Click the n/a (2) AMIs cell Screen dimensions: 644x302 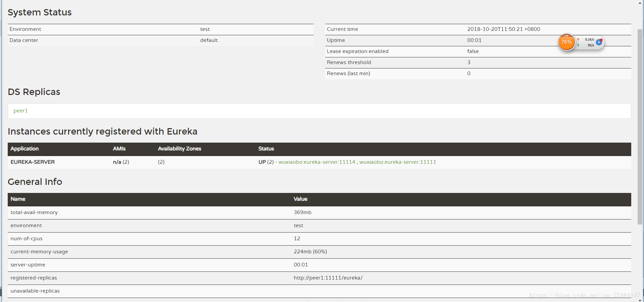(x=121, y=162)
